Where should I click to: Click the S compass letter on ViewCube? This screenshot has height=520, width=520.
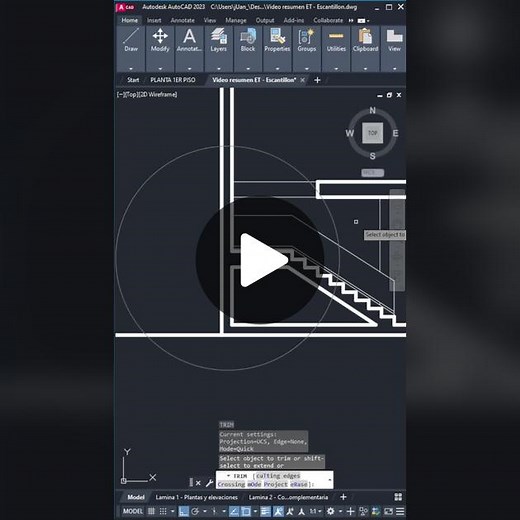(x=372, y=156)
